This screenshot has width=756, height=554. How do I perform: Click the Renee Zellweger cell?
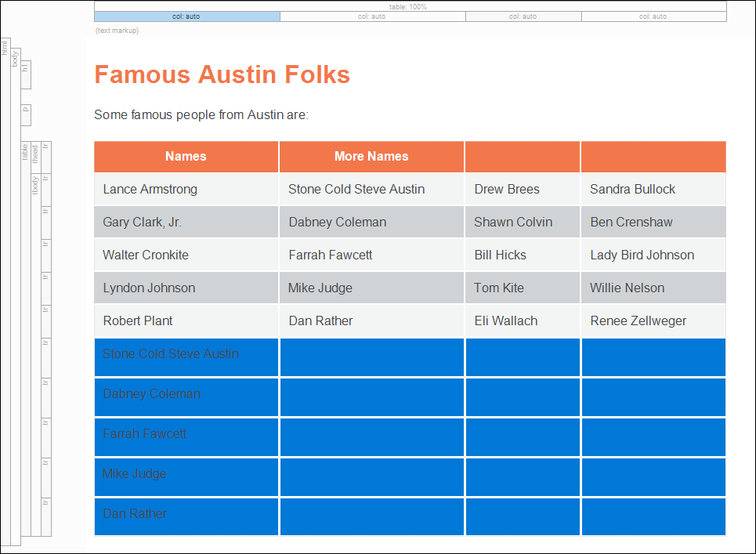pyautogui.click(x=653, y=320)
